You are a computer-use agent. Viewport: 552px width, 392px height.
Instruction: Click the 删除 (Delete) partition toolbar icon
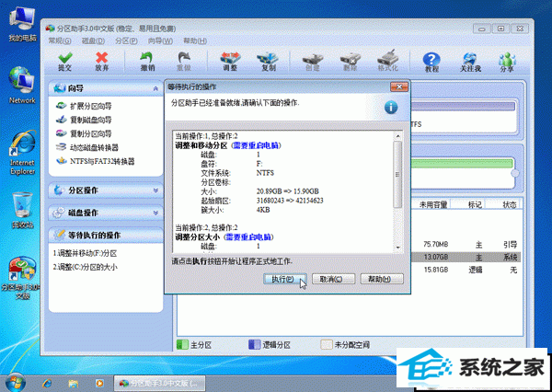[x=351, y=61]
